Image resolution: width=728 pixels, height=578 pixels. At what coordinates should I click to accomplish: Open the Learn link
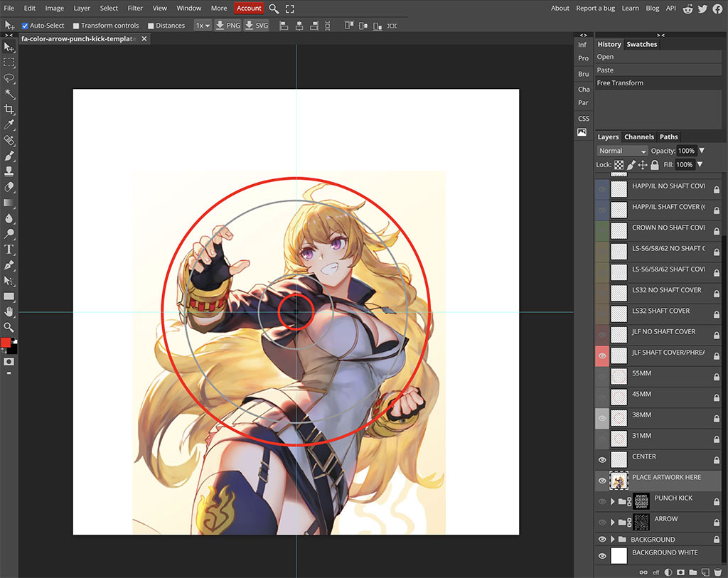click(630, 8)
